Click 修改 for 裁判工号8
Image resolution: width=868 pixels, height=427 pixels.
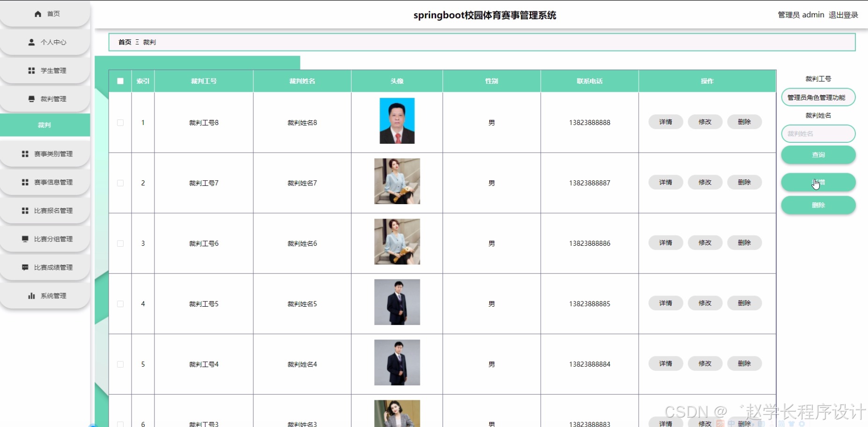(x=705, y=122)
